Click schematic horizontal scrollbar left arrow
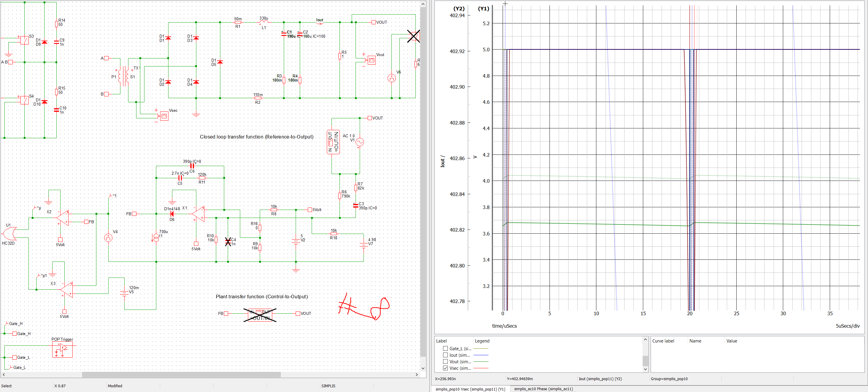This screenshot has height=392, width=868. point(4,375)
